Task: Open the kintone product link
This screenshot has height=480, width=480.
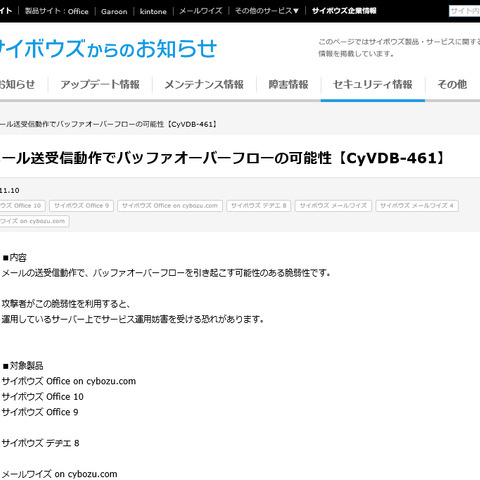Action: pyautogui.click(x=153, y=11)
